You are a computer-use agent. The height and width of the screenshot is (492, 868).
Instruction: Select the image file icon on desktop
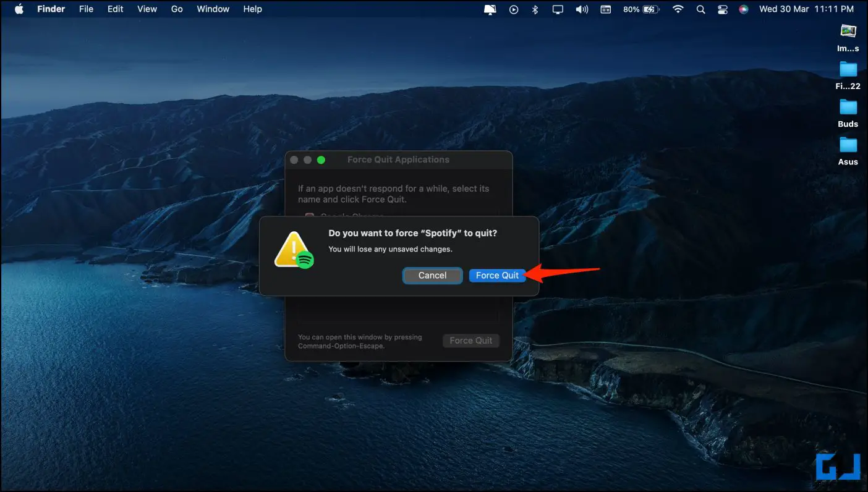coord(848,31)
